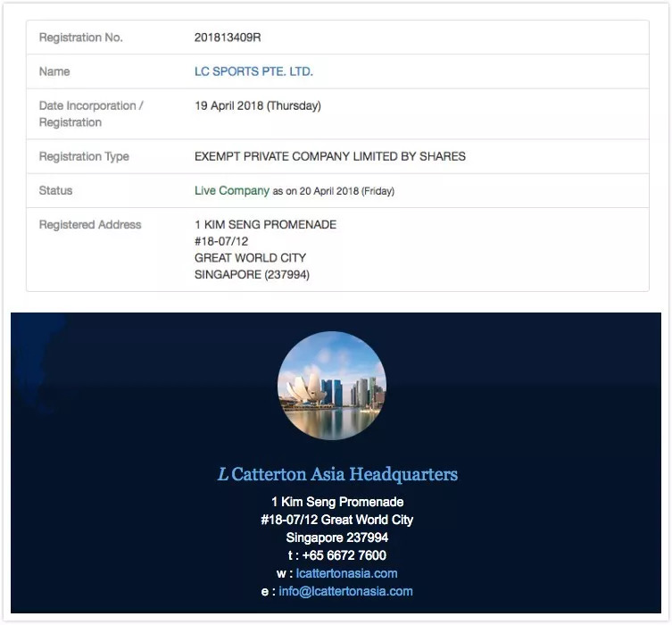The width and height of the screenshot is (672, 625).
Task: Click the circular Singapore skyline photo
Action: point(332,386)
